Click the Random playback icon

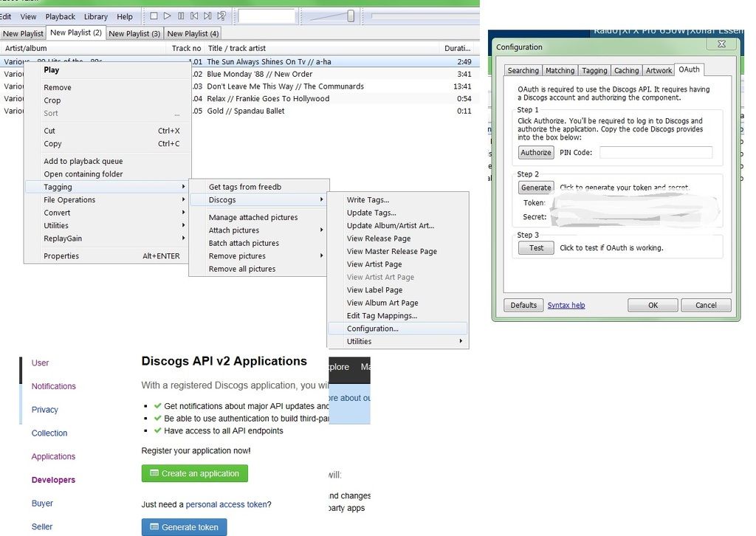tap(221, 16)
